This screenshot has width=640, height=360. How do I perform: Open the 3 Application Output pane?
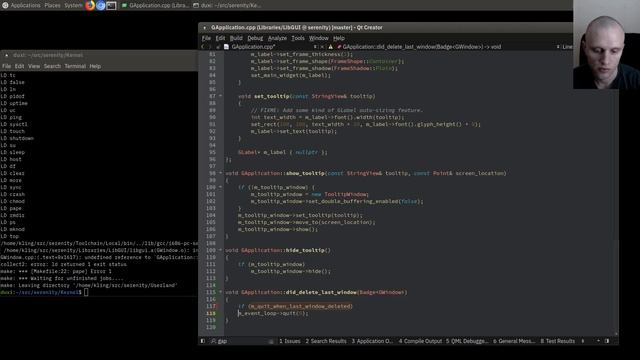[x=372, y=341]
